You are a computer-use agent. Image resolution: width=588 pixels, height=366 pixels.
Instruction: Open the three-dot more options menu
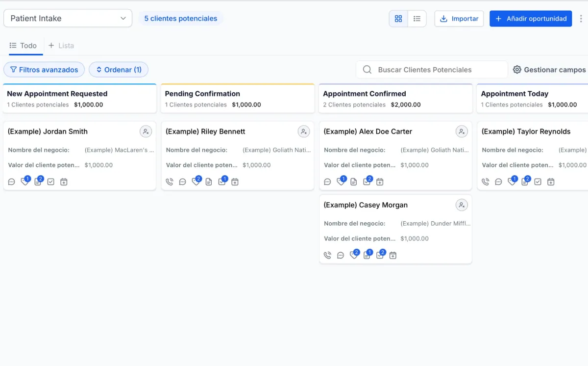click(x=581, y=19)
